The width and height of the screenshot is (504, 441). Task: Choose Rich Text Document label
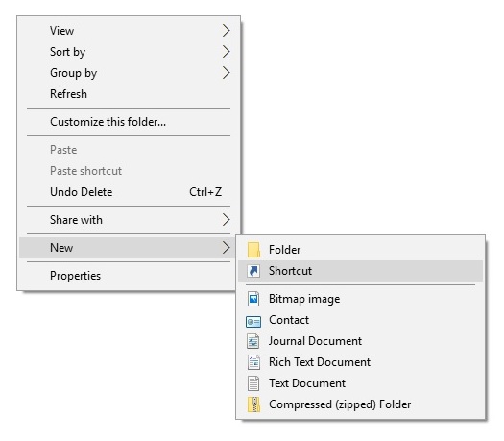pos(320,362)
